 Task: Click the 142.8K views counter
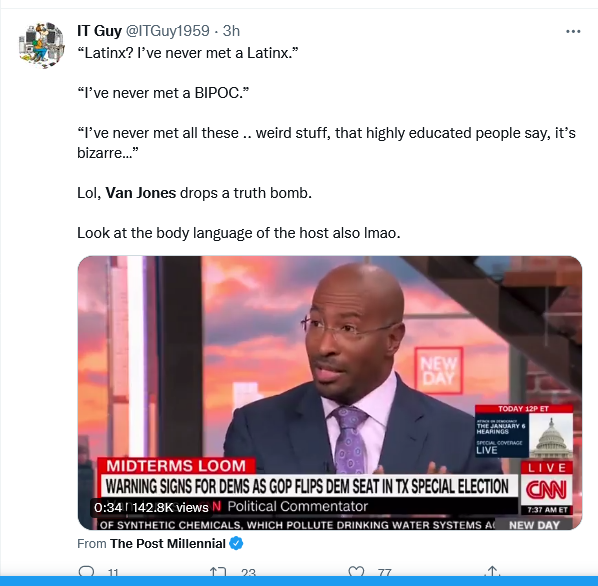tap(170, 507)
